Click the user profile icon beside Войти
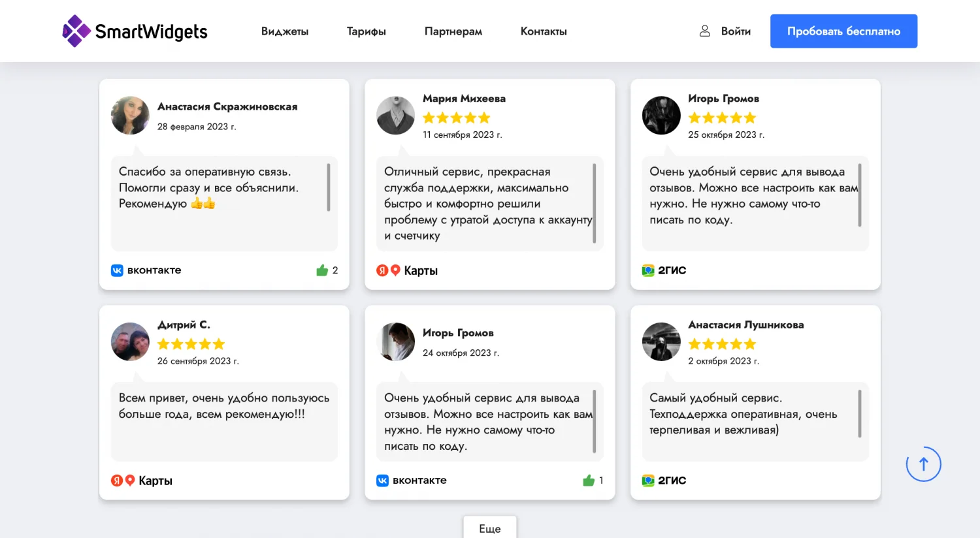Image resolution: width=980 pixels, height=538 pixels. pyautogui.click(x=705, y=31)
